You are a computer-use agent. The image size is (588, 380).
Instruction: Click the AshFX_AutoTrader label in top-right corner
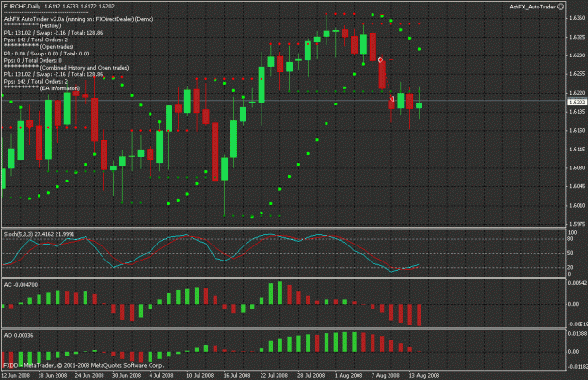pyautogui.click(x=532, y=7)
